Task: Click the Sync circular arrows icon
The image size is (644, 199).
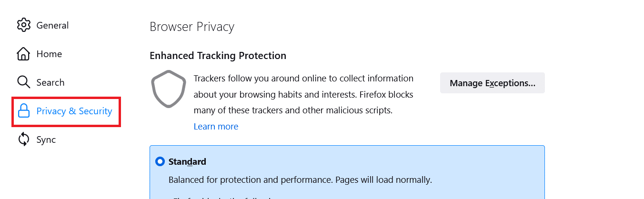Action: coord(24,139)
